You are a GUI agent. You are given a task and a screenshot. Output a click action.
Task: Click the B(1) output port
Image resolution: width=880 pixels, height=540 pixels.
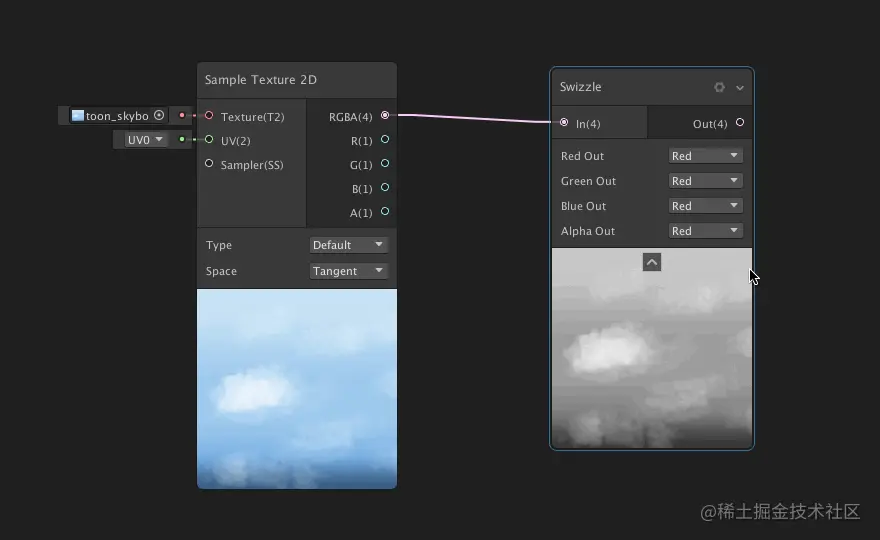click(x=385, y=187)
